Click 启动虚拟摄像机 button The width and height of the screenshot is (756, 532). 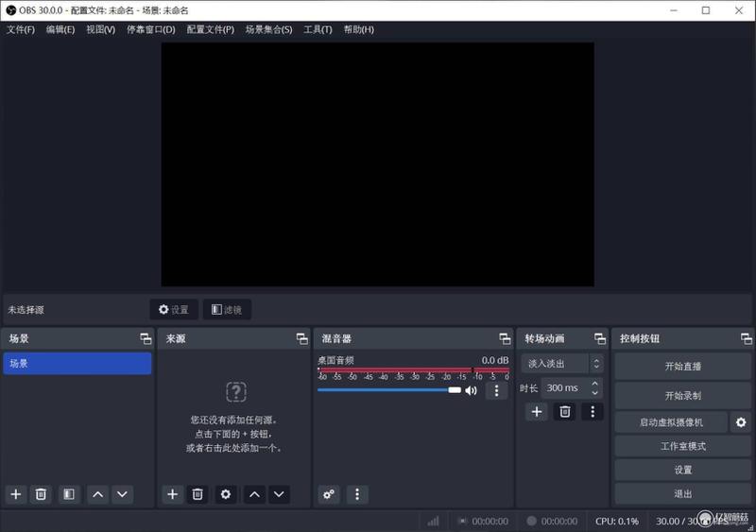[671, 422]
